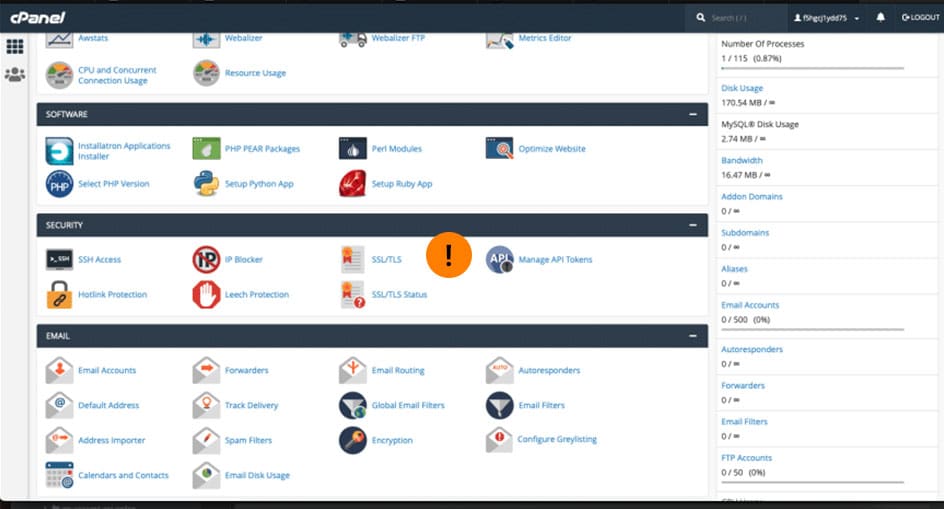Click the Metrics Editor link text
Viewport: 944px width, 509px height.
545,38
